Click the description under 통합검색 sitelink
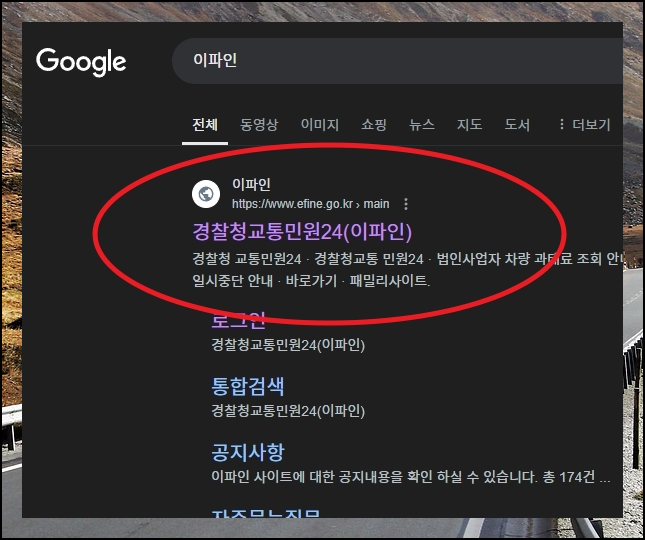The width and height of the screenshot is (645, 540). 288,411
